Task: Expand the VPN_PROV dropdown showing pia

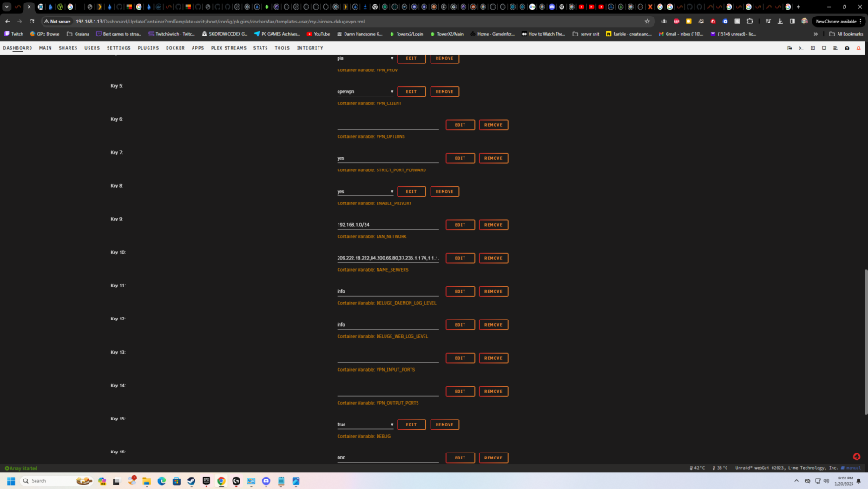Action: 365,58
